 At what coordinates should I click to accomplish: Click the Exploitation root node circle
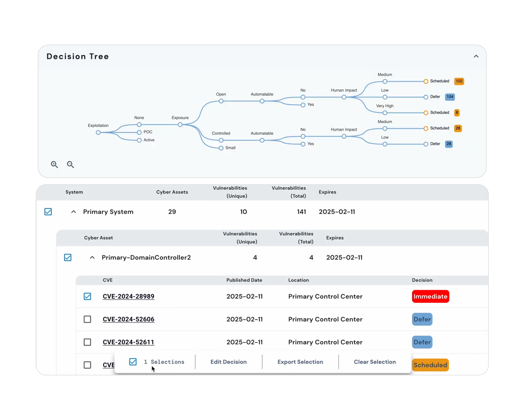click(x=98, y=133)
